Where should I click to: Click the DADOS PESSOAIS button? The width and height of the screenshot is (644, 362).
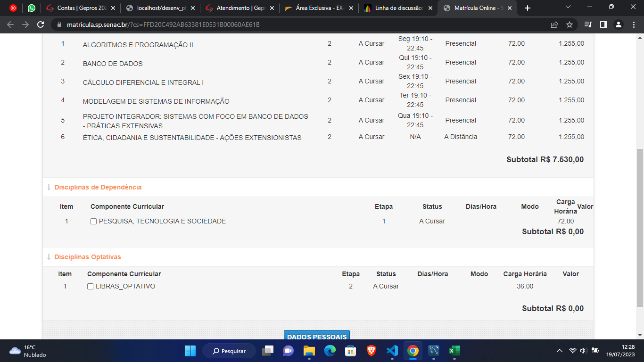point(317,336)
